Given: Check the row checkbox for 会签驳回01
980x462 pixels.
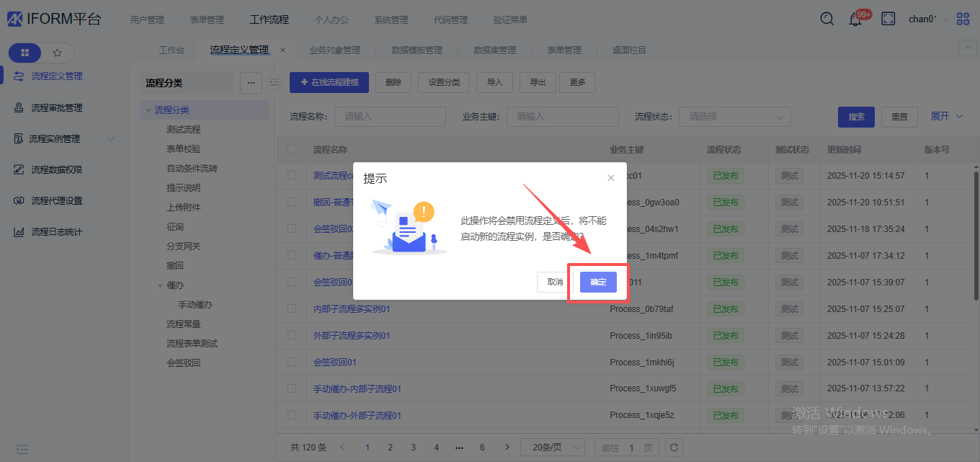Looking at the screenshot, I should [292, 362].
